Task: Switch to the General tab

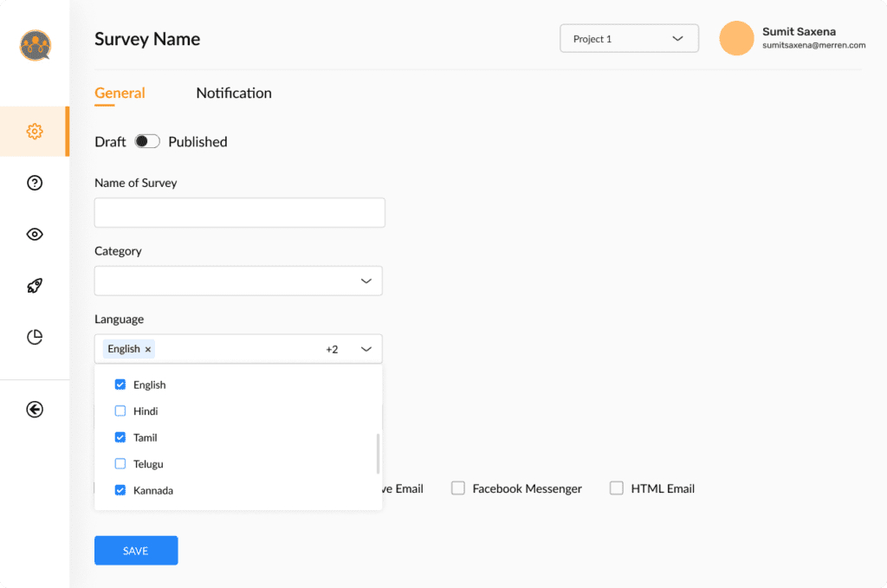Action: click(120, 93)
